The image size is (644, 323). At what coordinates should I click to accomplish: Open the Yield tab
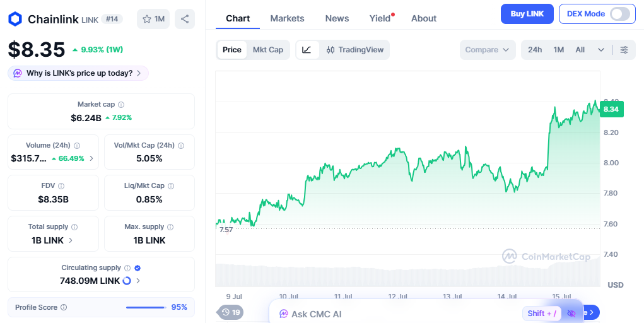(380, 18)
